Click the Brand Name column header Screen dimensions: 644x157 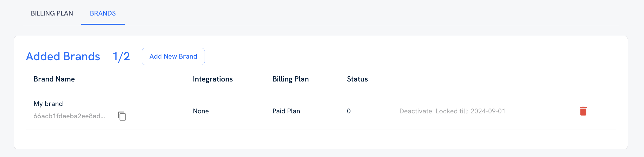pyautogui.click(x=54, y=79)
